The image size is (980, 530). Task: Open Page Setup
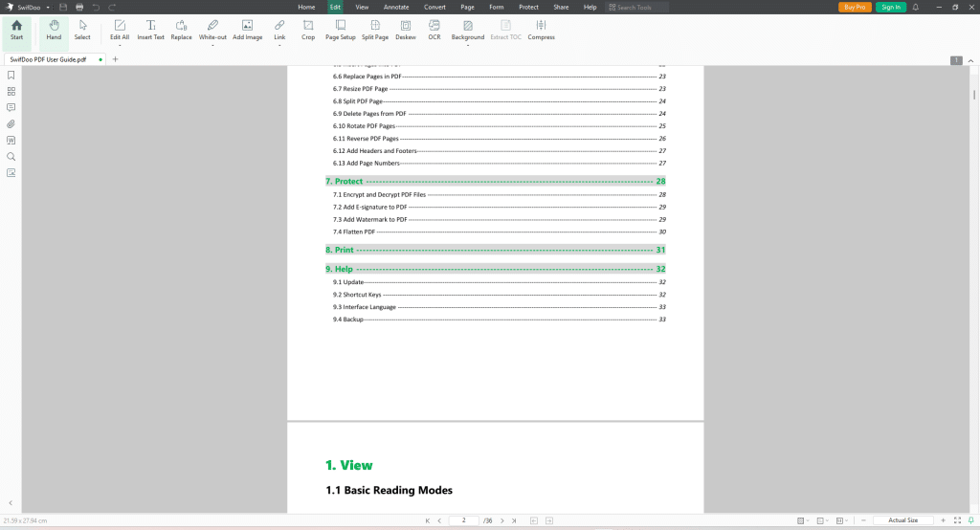click(341, 30)
